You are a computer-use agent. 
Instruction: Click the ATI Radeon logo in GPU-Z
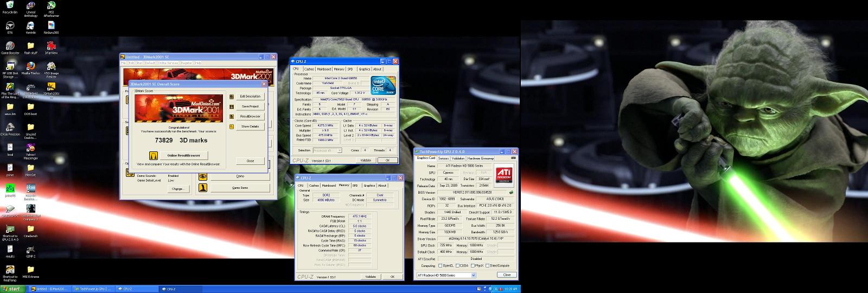click(505, 176)
